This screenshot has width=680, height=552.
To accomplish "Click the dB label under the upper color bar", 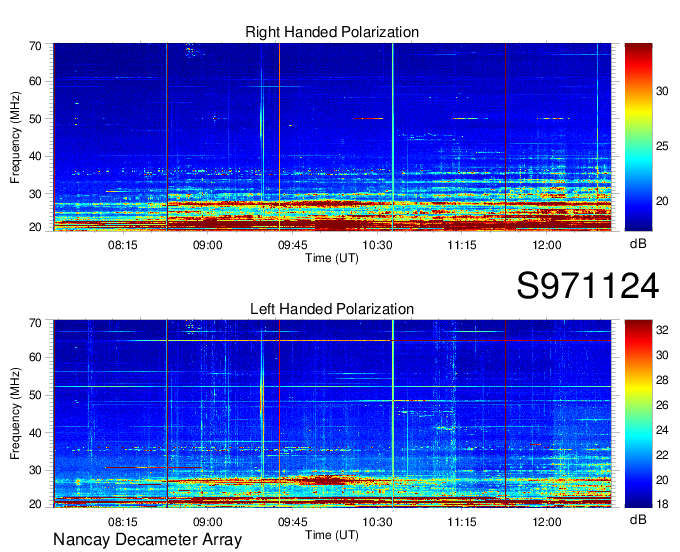I will [638, 244].
